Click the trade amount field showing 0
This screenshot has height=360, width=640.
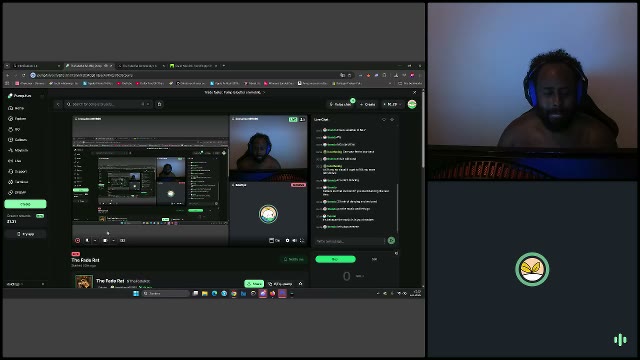pyautogui.click(x=347, y=276)
